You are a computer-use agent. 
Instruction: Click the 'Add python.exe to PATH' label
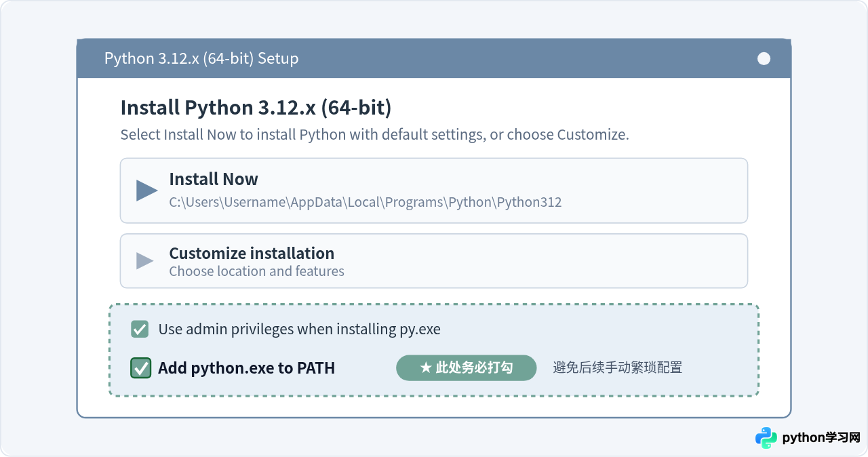point(246,368)
